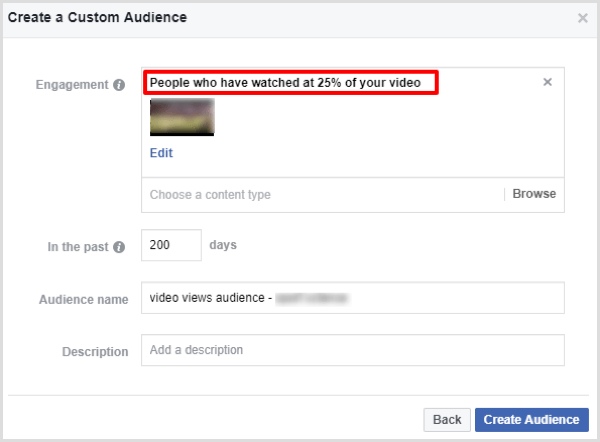Click the Audience name label

click(84, 300)
